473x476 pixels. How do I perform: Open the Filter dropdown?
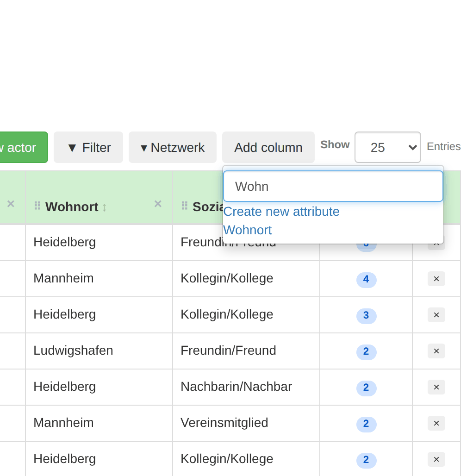pos(88,147)
